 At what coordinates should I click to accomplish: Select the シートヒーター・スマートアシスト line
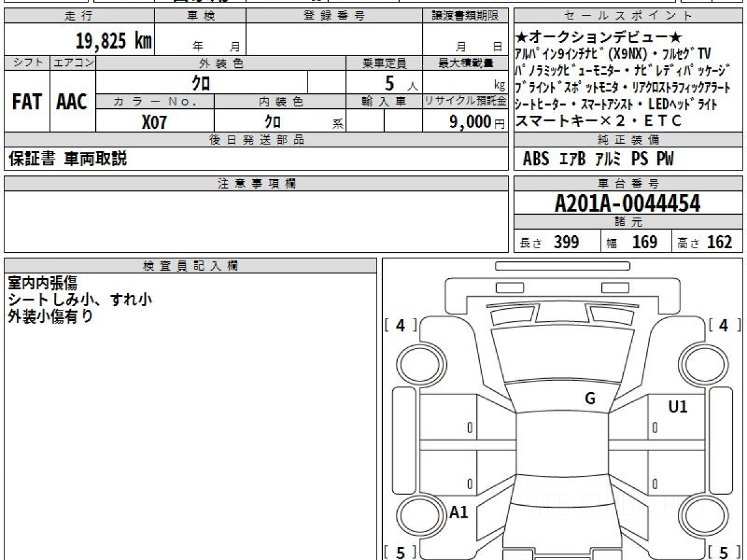(616, 104)
